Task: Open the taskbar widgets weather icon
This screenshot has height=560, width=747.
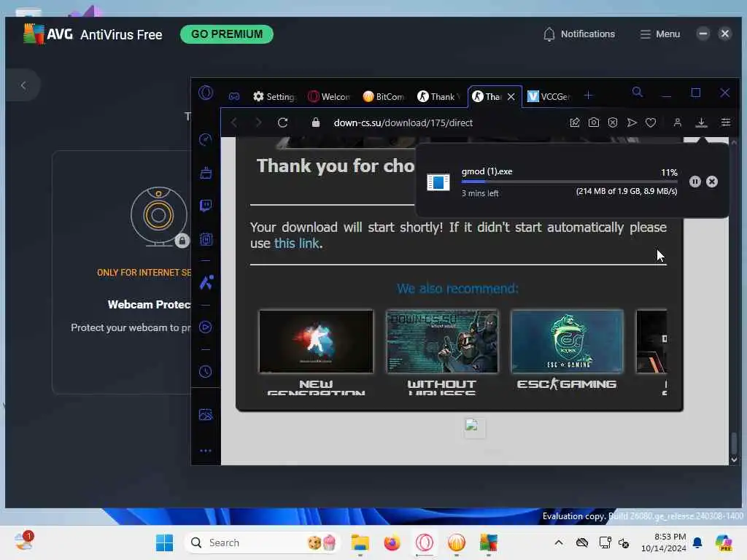Action: (23, 542)
